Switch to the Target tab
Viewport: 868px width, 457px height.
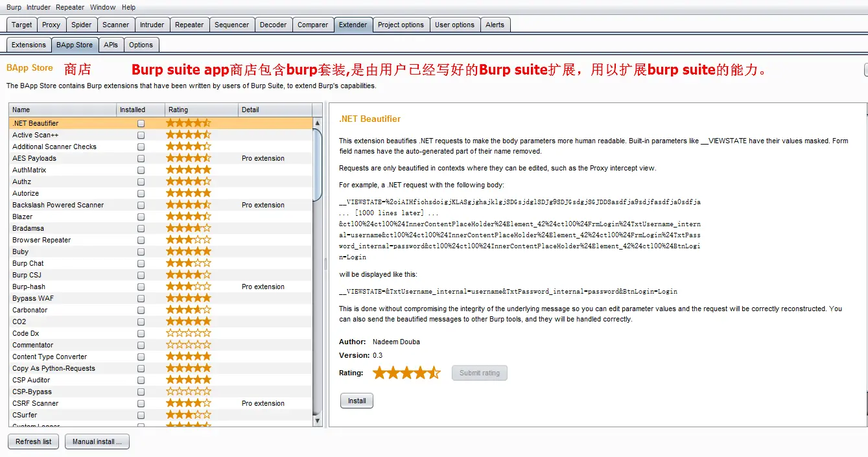tap(22, 25)
